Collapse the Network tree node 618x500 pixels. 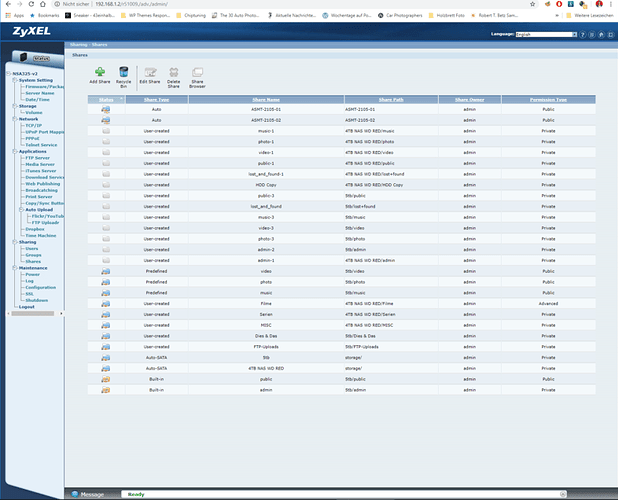click(15, 119)
